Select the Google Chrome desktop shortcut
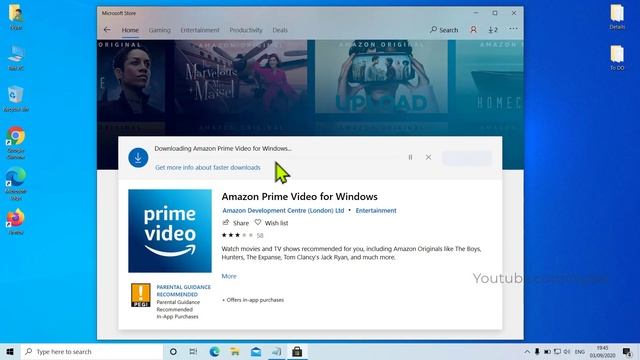Viewport: 640px width, 360px height. pyautogui.click(x=16, y=143)
